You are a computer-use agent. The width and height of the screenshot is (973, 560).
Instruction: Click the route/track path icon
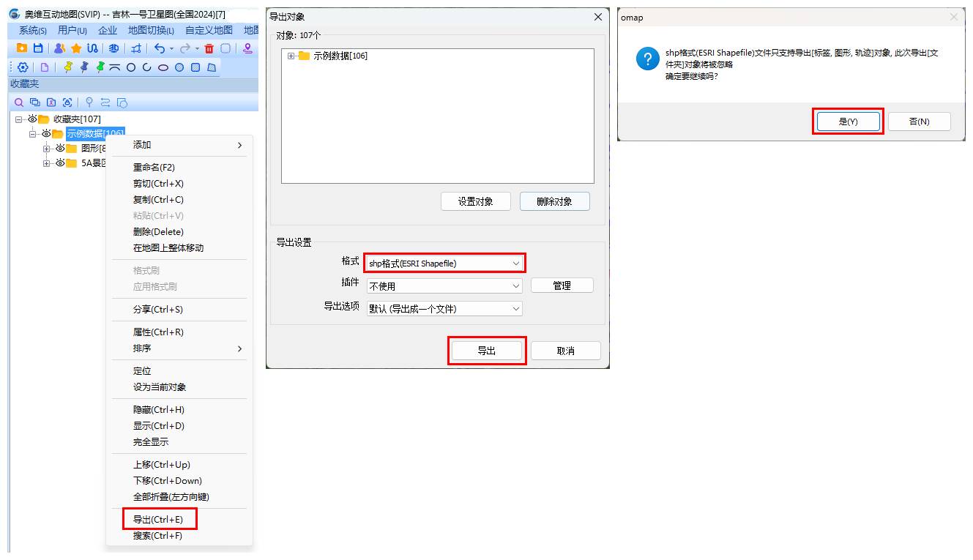92,48
